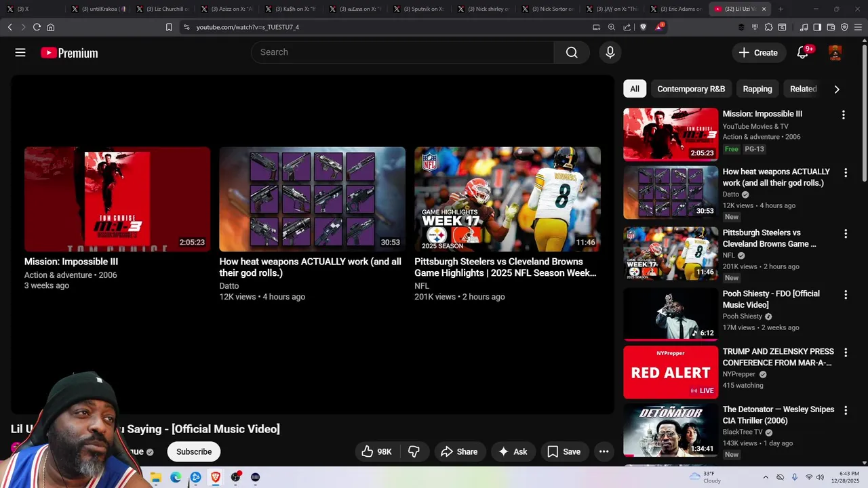
Task: Open Brave VPN shield icon
Action: pos(844,27)
